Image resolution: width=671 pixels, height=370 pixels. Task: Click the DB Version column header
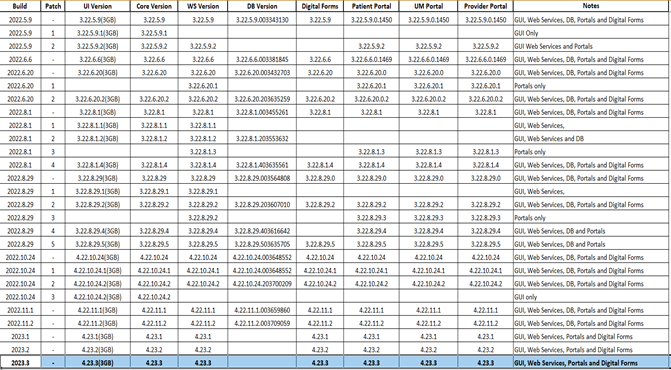(x=262, y=6)
